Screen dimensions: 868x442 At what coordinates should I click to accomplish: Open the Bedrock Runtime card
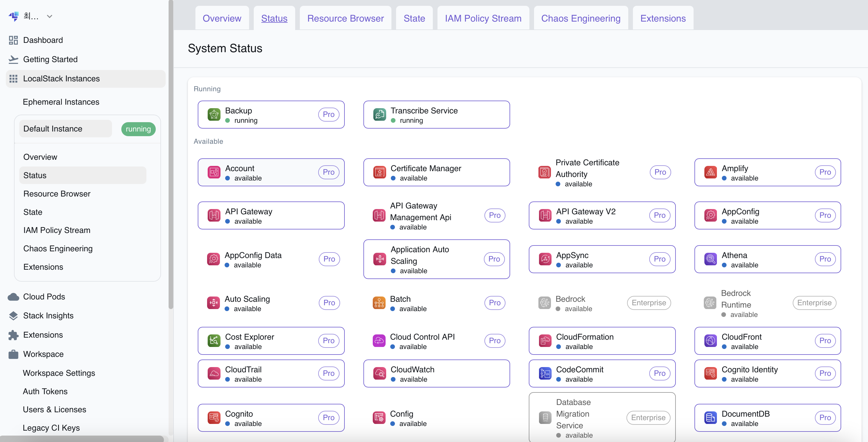(x=768, y=303)
